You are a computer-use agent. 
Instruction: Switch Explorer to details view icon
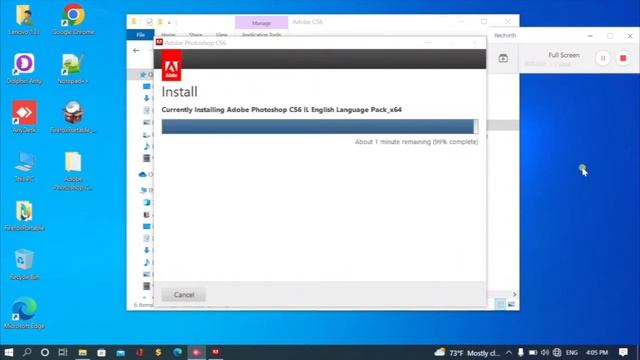[x=500, y=304]
